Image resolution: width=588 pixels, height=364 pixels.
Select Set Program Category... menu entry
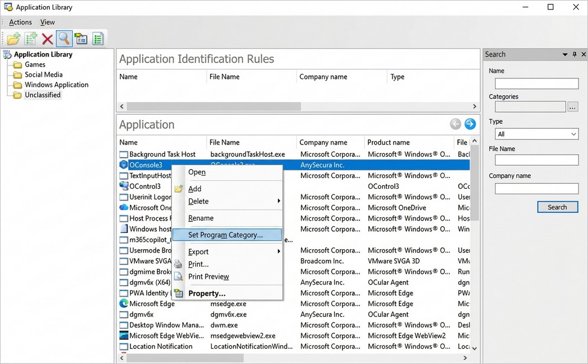227,235
